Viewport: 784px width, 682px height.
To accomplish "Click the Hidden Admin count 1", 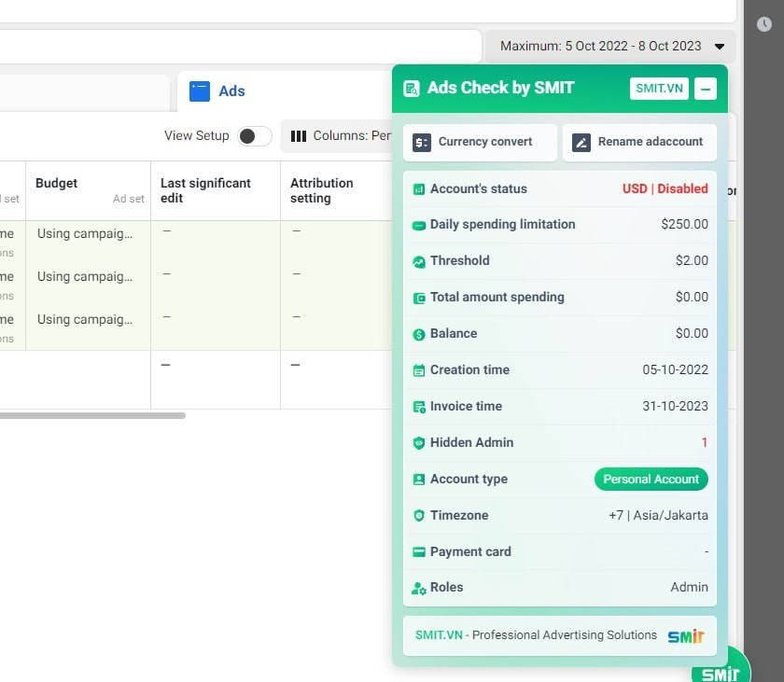I will (x=704, y=442).
